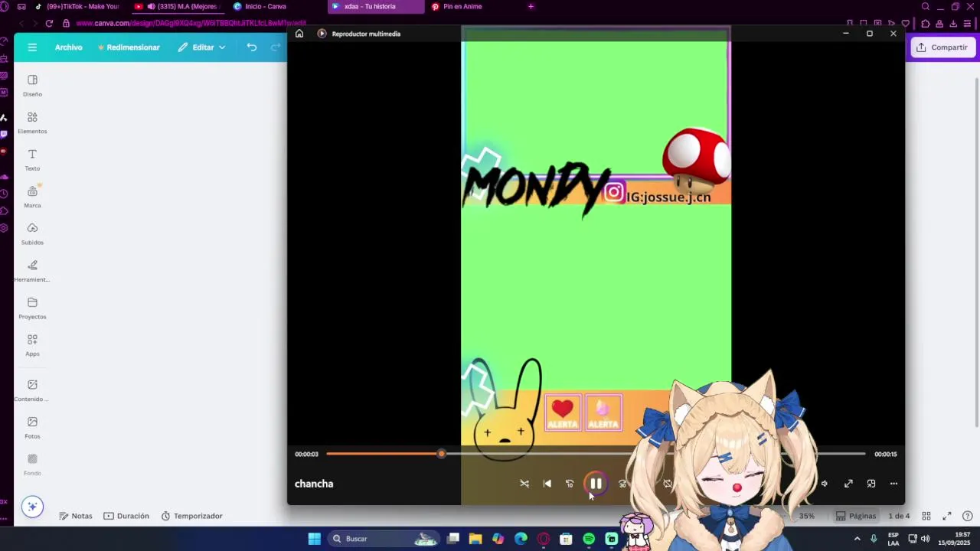
Task: Open the Herramientas panel
Action: coord(32,271)
